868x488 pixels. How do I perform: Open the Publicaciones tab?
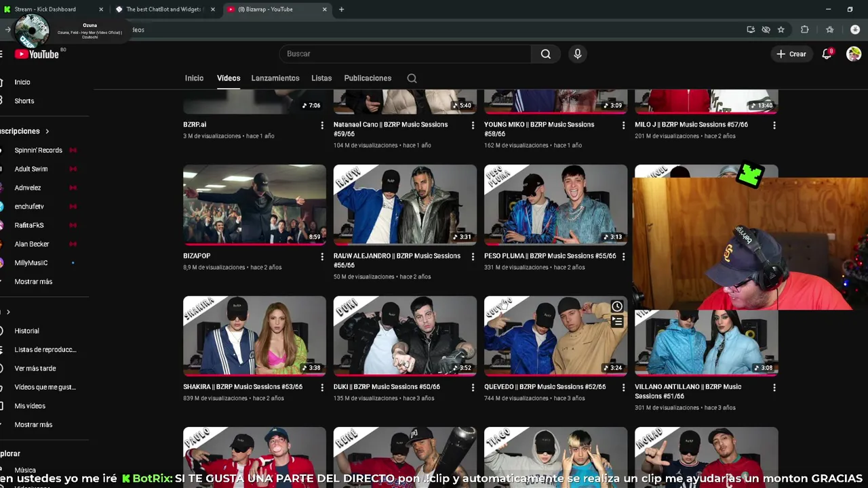click(x=368, y=78)
